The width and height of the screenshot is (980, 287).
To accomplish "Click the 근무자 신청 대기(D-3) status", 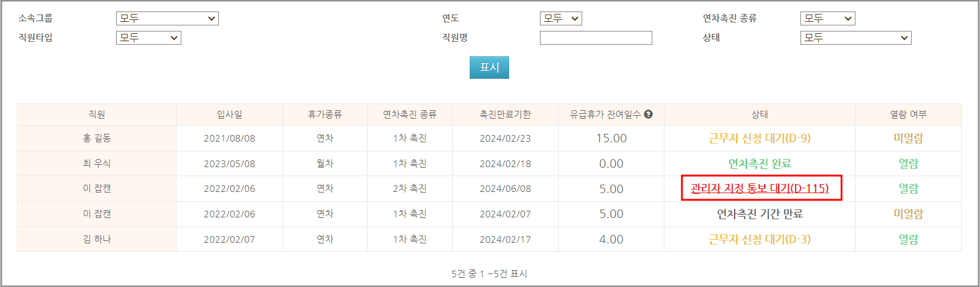I will pyautogui.click(x=759, y=239).
